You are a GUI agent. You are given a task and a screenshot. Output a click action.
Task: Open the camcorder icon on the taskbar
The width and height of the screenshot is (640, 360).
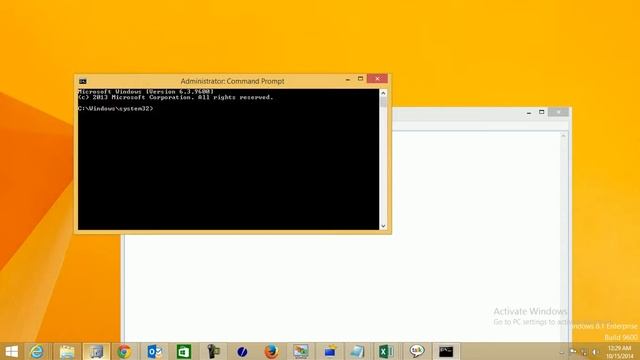click(213, 351)
